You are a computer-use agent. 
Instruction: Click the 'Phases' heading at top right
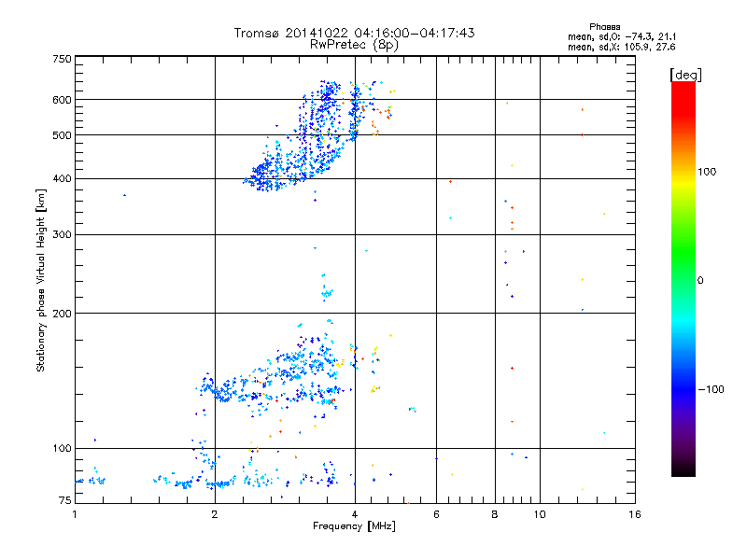604,27
